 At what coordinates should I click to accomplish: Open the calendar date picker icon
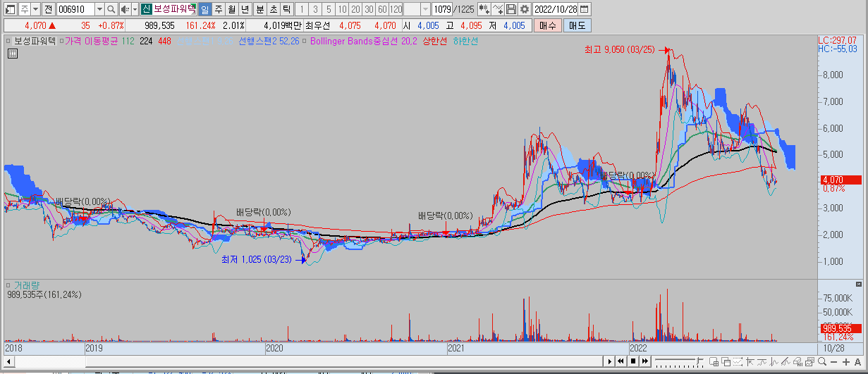pyautogui.click(x=585, y=9)
